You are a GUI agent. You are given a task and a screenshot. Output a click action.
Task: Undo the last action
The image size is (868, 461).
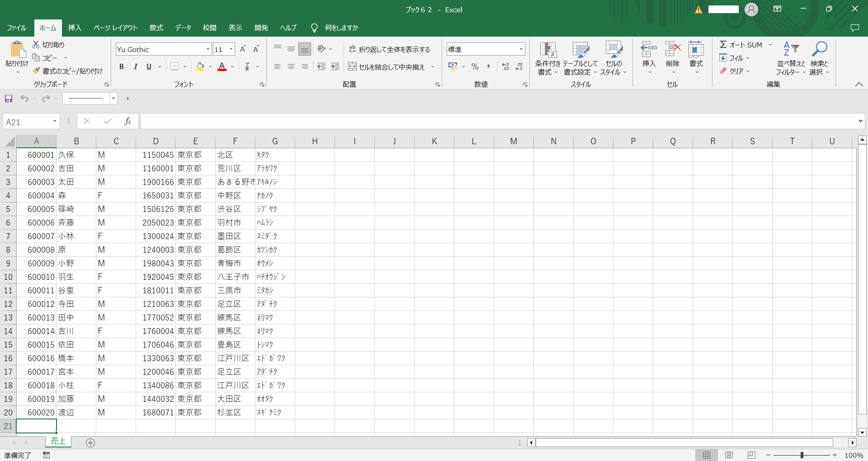24,99
